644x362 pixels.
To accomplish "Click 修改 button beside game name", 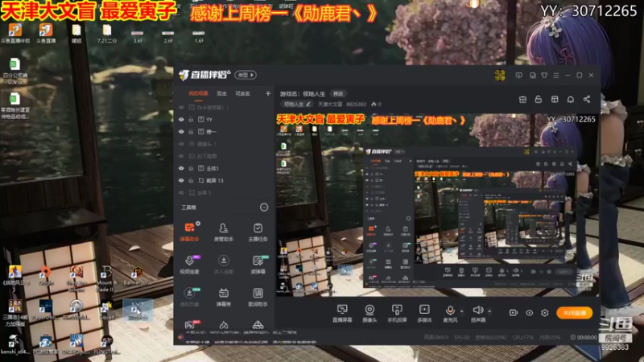I will (338, 93).
